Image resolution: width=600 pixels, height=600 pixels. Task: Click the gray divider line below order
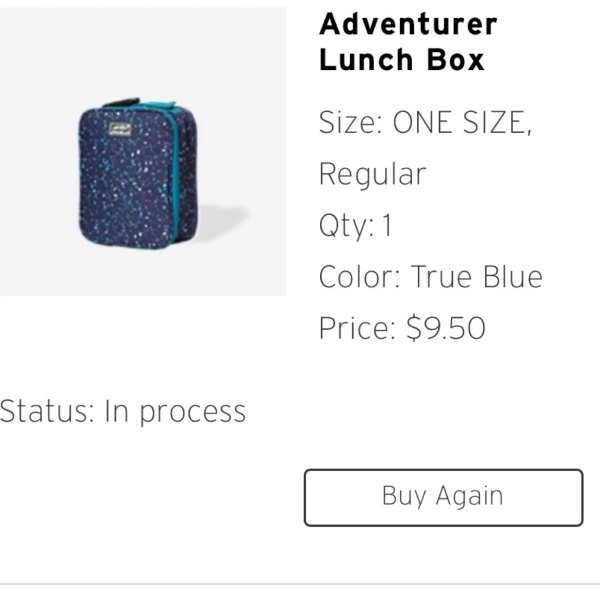click(300, 584)
